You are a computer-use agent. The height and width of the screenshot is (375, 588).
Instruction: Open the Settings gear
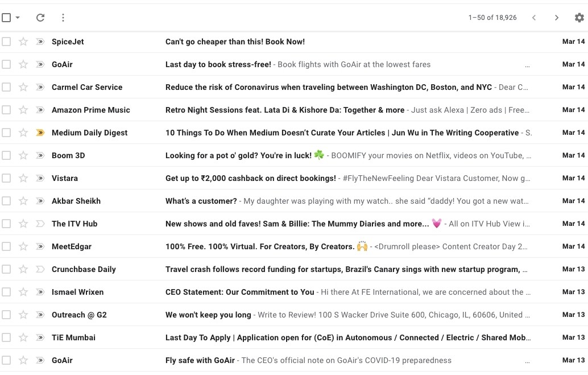tap(579, 18)
